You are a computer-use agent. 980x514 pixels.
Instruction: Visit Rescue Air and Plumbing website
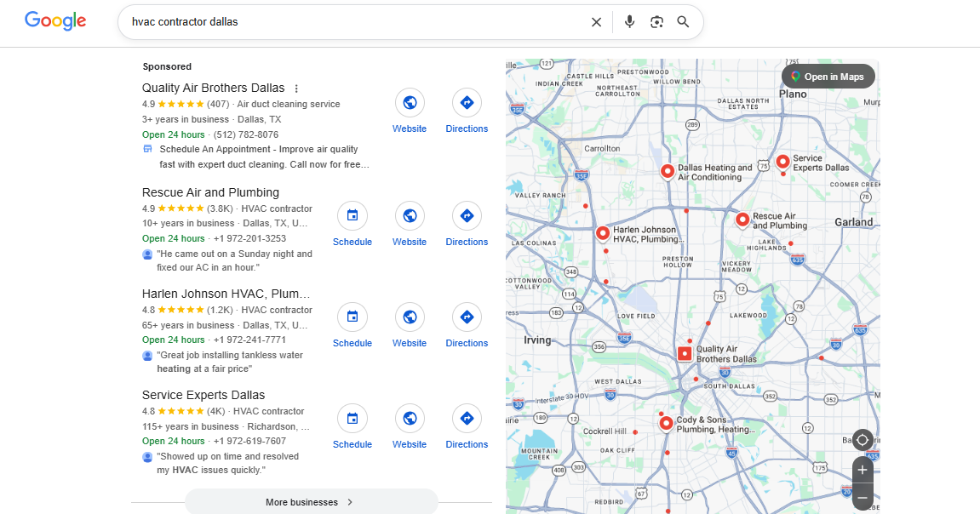click(410, 225)
